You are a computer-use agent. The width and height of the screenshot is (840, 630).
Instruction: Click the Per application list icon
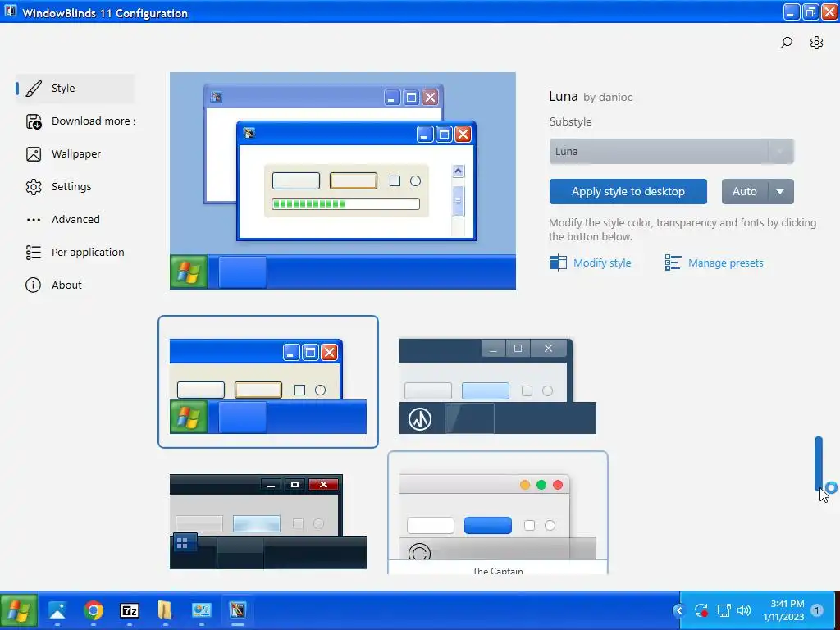click(33, 253)
